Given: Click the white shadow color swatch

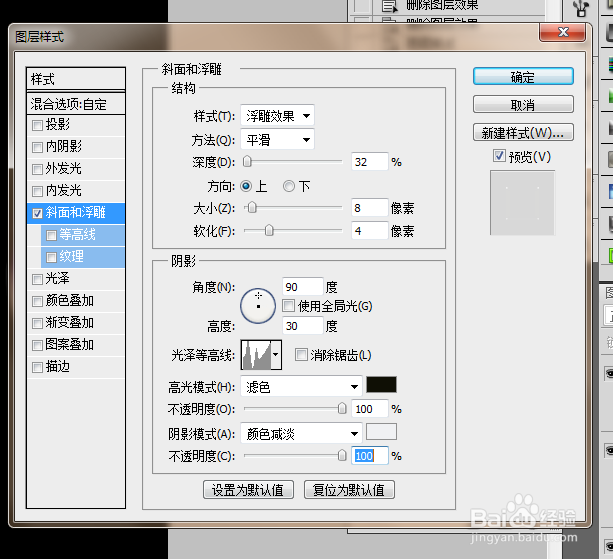Looking at the screenshot, I should click(381, 432).
